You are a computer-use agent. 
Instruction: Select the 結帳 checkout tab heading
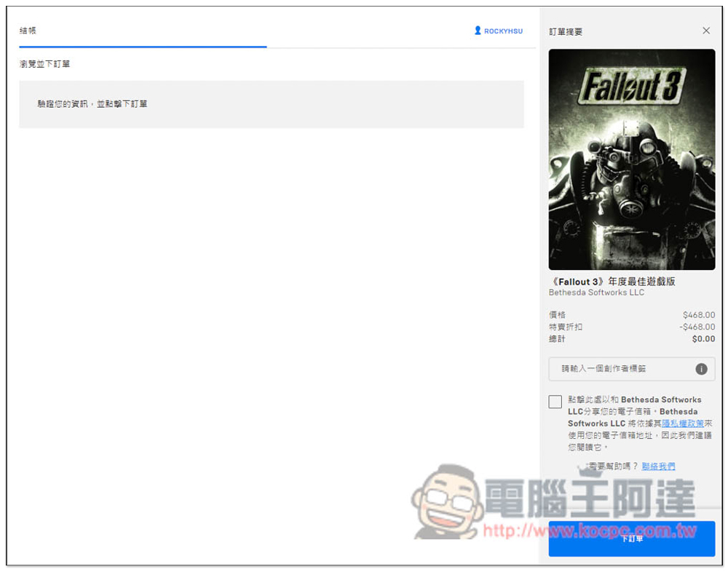[x=28, y=31]
